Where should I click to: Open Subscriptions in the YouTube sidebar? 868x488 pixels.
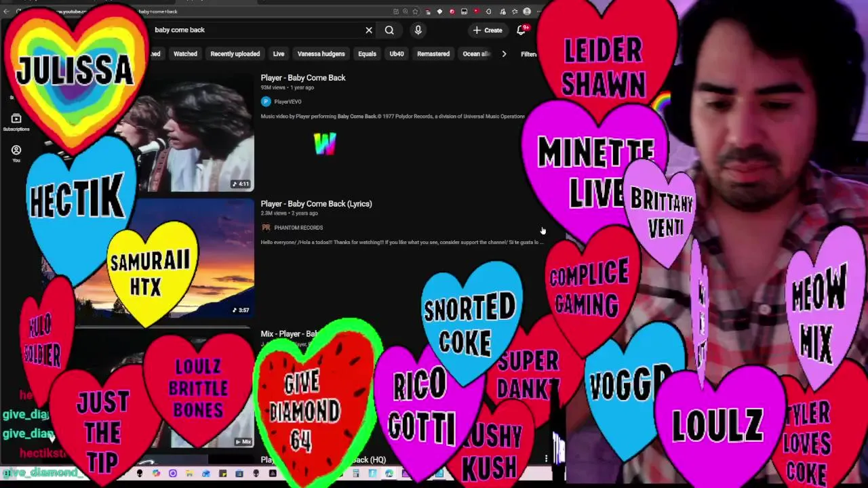click(16, 122)
